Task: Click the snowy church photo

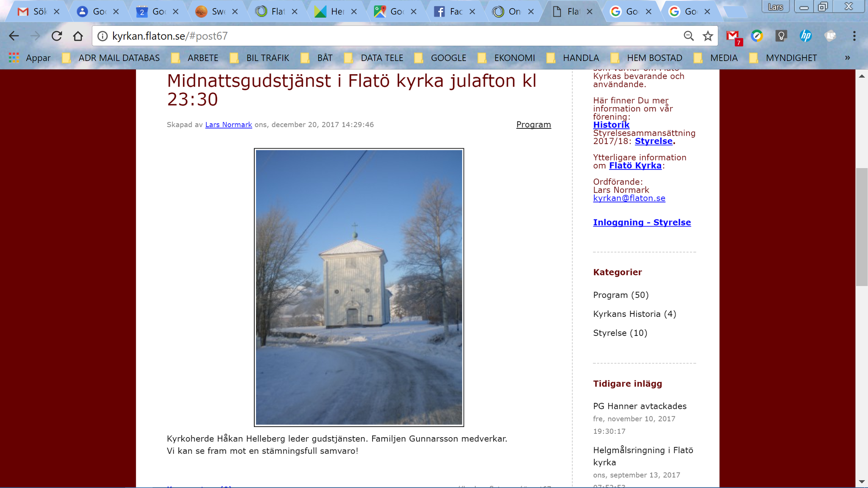Action: 359,287
